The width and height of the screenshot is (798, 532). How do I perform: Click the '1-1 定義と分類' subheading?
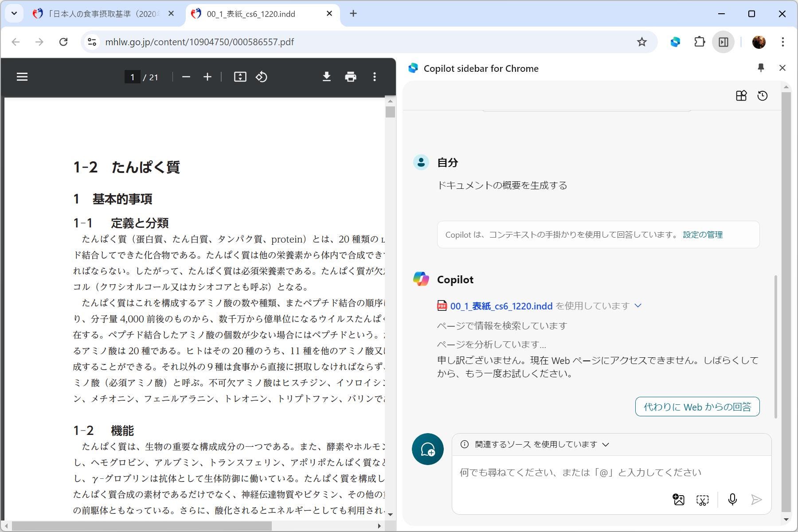point(121,223)
